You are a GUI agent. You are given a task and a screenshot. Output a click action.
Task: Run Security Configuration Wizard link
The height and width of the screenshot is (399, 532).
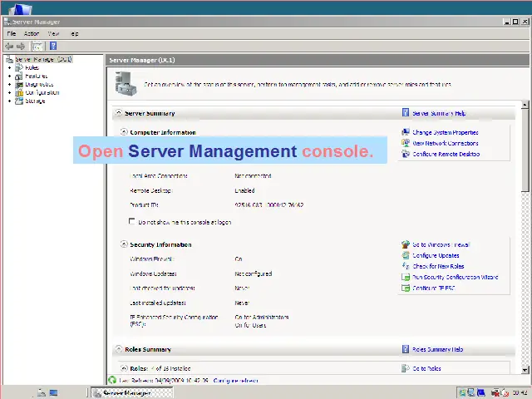pos(455,277)
